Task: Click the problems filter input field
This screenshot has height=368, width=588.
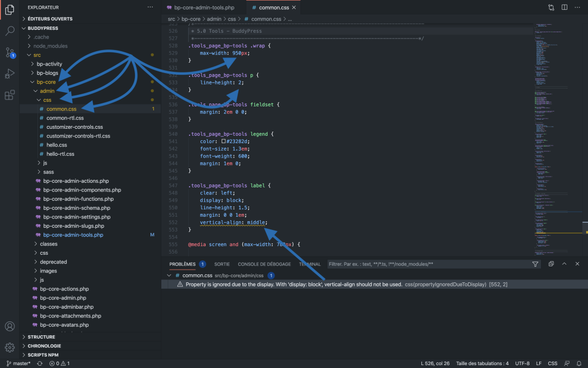Action: pos(430,264)
